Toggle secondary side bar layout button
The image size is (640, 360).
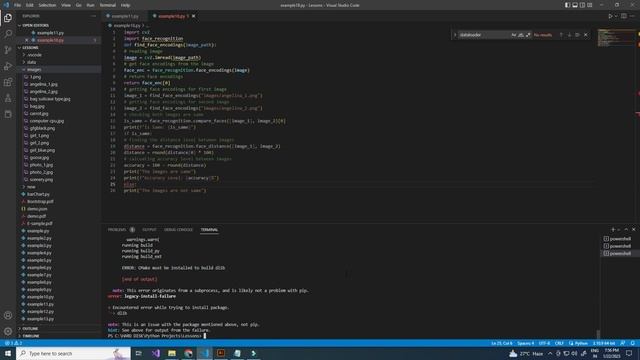tap(582, 5)
